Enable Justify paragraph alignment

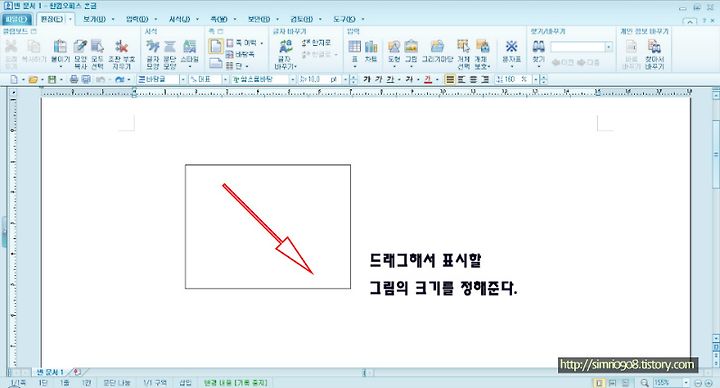pyautogui.click(x=450, y=79)
